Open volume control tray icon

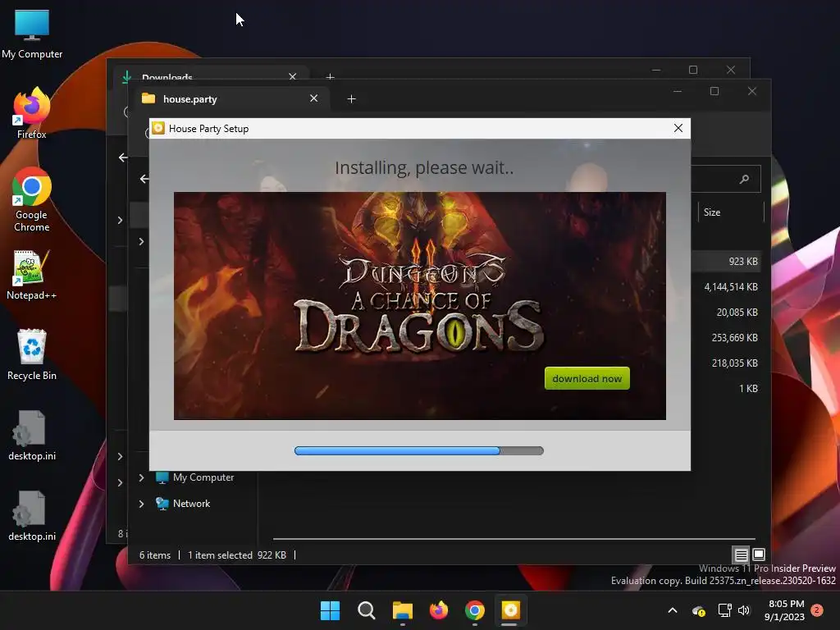coord(743,610)
